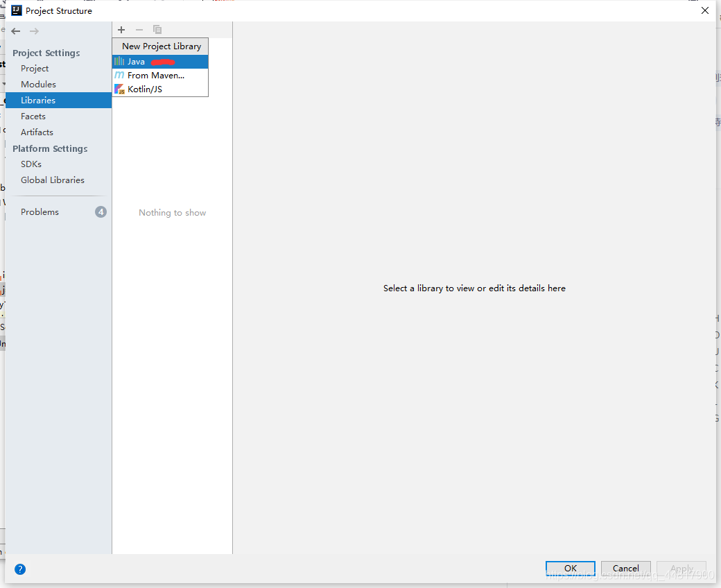Select Java as the new library type
This screenshot has height=588, width=721.
point(136,61)
